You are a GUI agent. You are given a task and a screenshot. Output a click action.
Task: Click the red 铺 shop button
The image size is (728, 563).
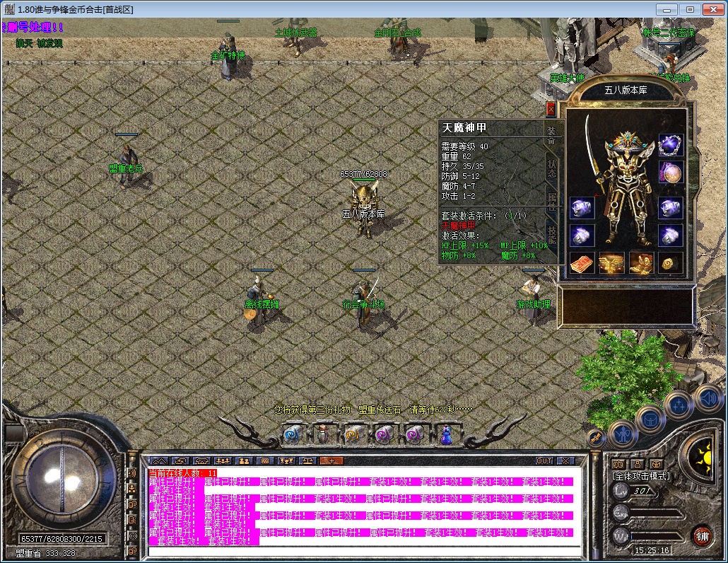tap(703, 537)
